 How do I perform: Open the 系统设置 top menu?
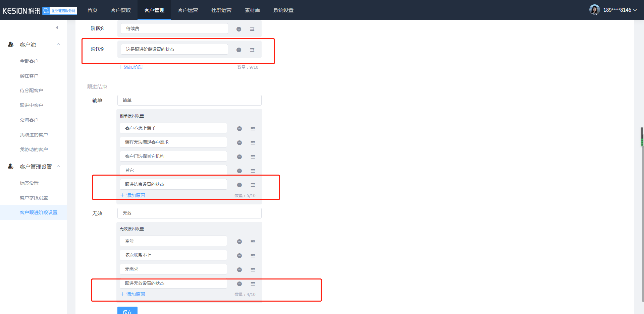click(x=283, y=10)
